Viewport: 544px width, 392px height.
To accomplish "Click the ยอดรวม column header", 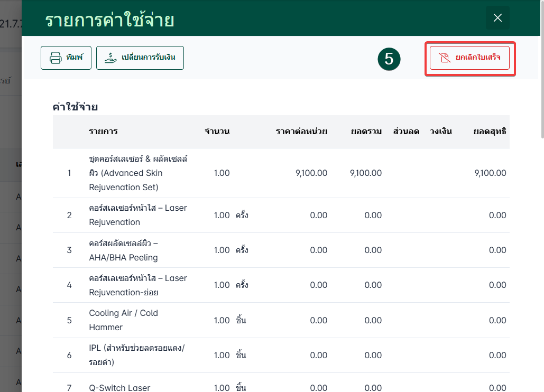I will tap(366, 132).
